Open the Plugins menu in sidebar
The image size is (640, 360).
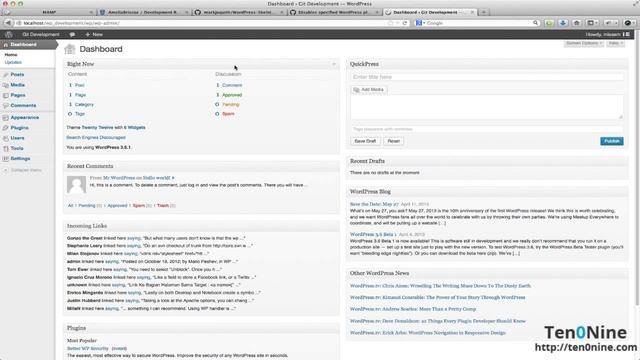19,128
